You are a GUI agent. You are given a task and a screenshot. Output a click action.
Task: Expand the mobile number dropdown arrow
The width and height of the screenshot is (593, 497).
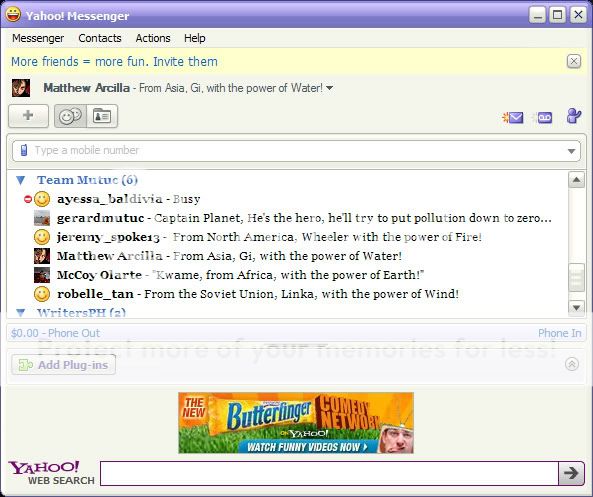[x=571, y=151]
